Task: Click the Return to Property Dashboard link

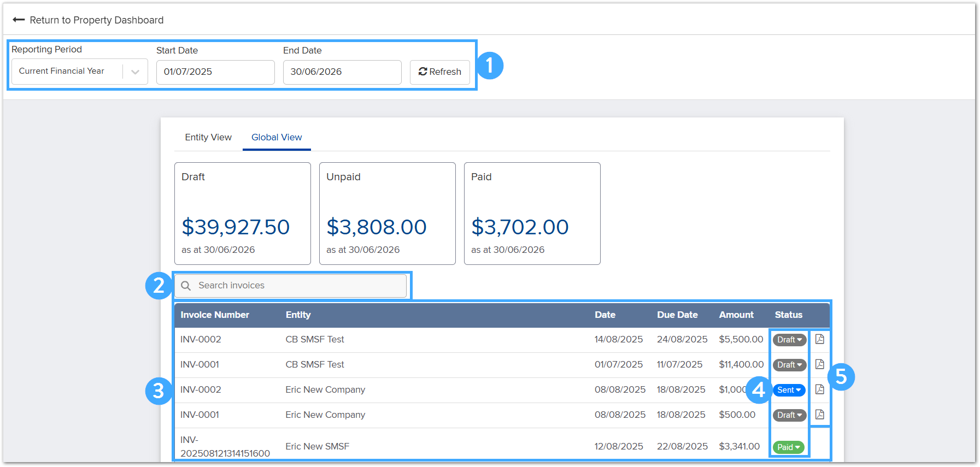Action: pyautogui.click(x=96, y=20)
